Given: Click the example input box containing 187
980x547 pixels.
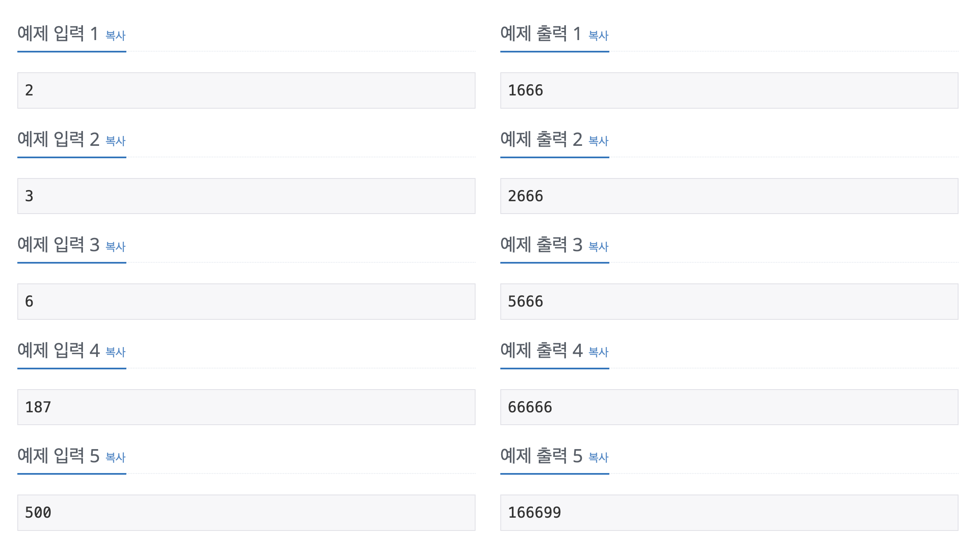Looking at the screenshot, I should point(246,407).
